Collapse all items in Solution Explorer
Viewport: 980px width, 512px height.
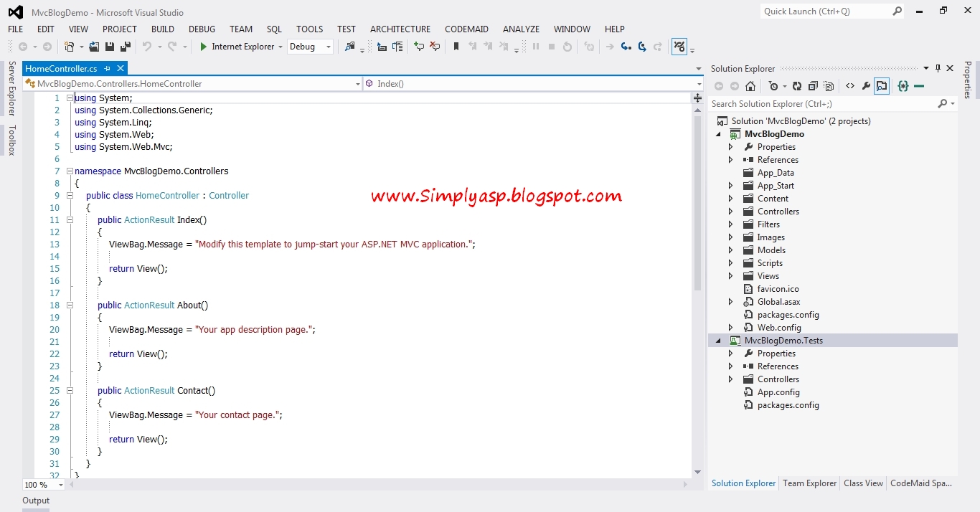tap(813, 85)
